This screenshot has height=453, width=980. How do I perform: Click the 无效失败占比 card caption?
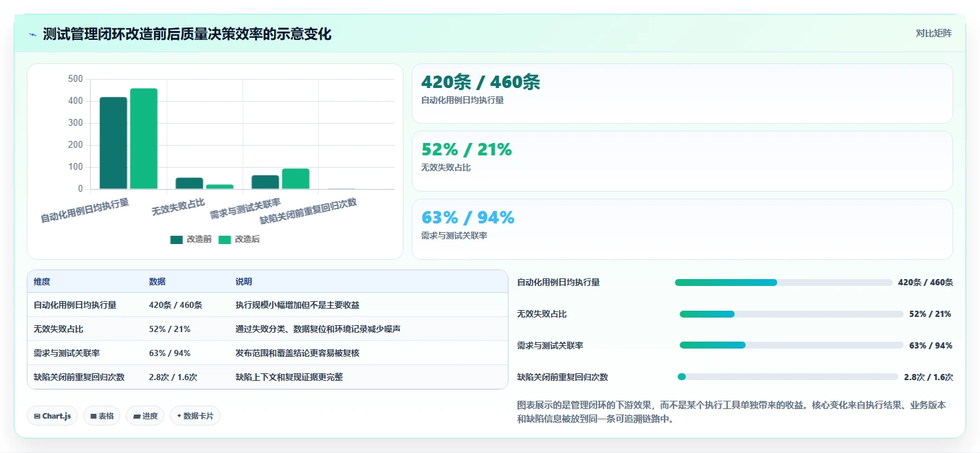coord(446,168)
